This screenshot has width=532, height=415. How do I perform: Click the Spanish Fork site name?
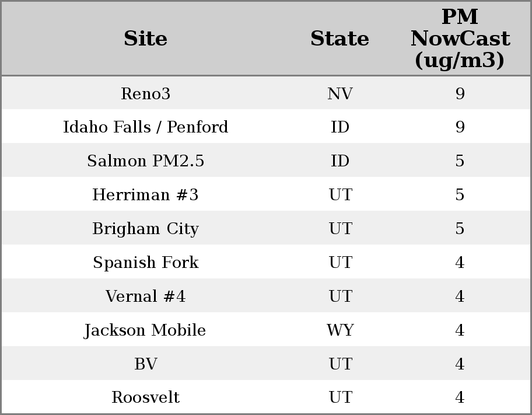tap(145, 263)
